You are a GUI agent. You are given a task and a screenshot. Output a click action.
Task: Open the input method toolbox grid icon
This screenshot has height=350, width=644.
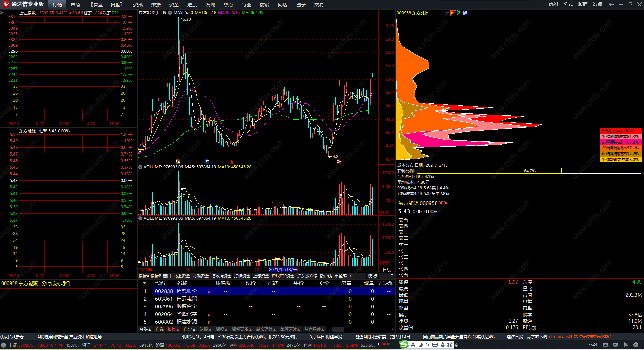pyautogui.click(x=450, y=345)
